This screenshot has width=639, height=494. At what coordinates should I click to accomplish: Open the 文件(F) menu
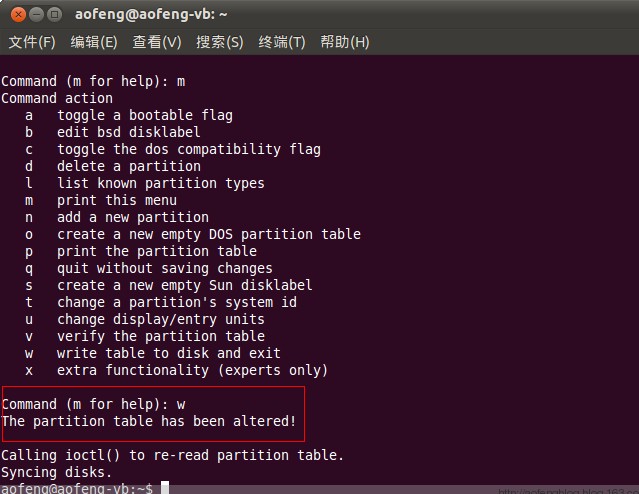pyautogui.click(x=32, y=42)
